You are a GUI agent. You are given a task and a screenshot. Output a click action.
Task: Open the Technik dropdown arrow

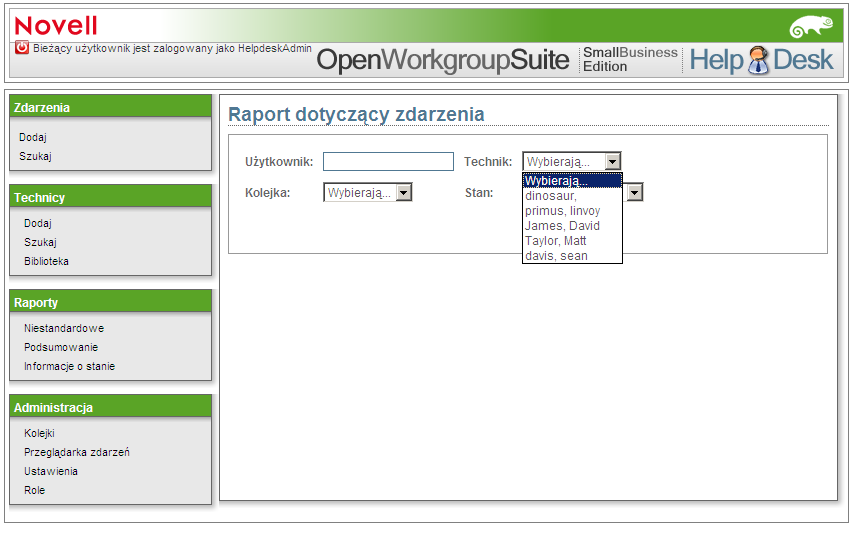pos(613,162)
